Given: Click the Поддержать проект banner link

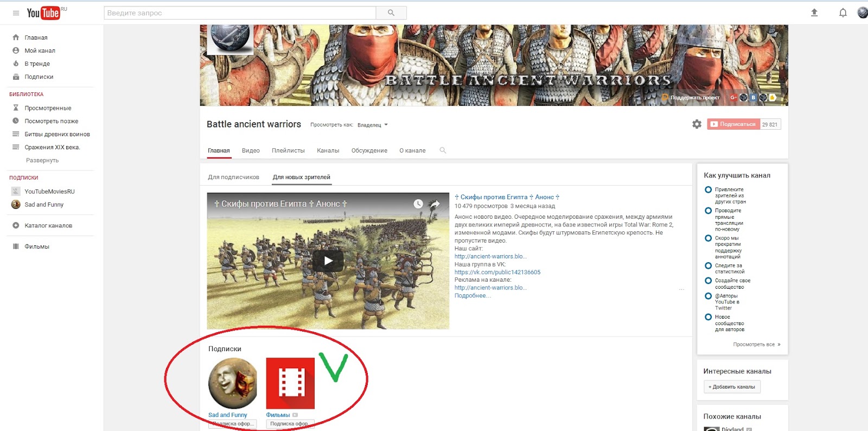Looking at the screenshot, I should tap(692, 98).
